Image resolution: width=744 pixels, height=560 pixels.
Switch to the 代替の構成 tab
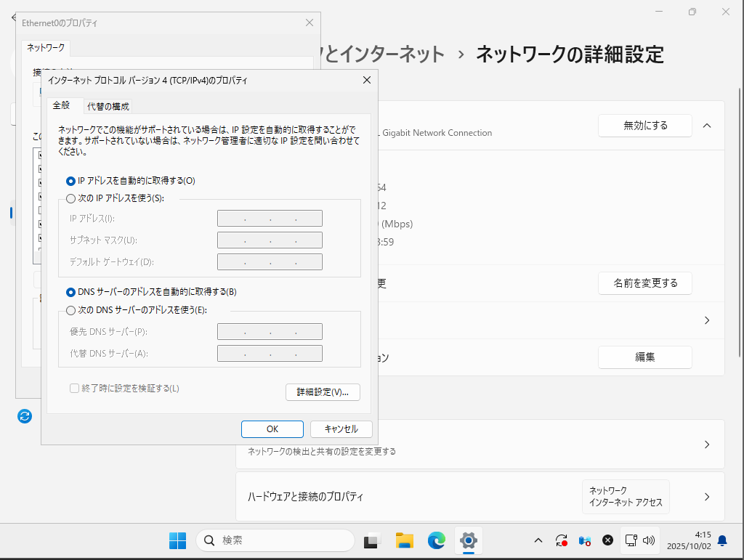(108, 106)
